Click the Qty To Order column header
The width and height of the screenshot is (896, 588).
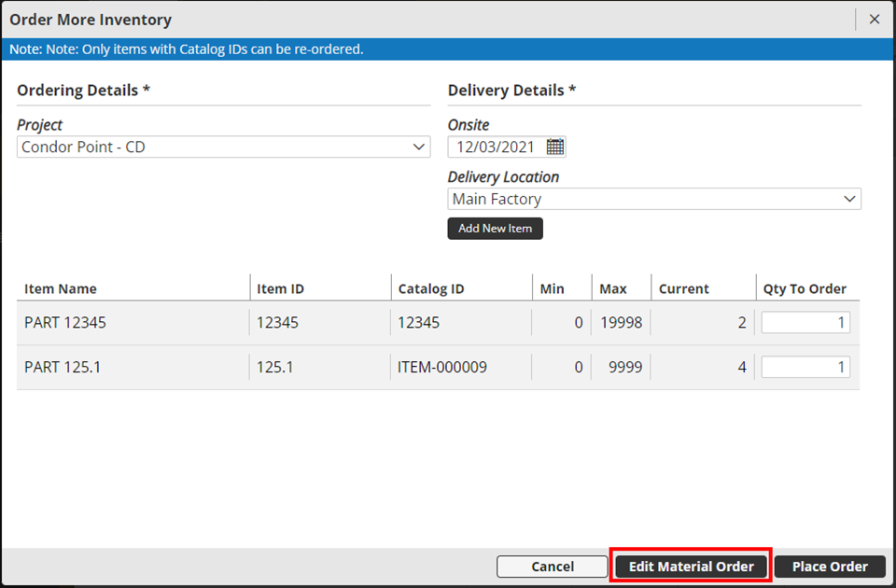click(x=805, y=289)
